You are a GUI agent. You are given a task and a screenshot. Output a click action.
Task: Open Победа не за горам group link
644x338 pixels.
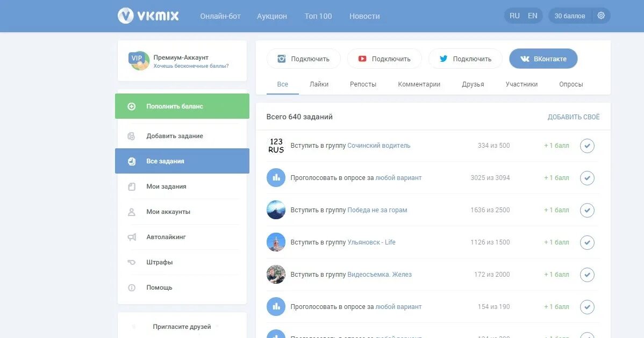click(x=377, y=210)
